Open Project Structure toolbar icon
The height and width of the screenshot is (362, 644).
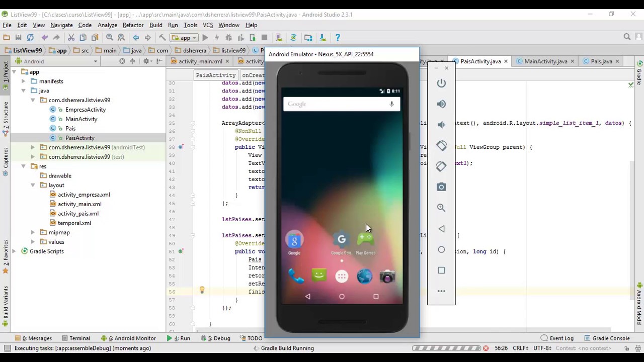pyautogui.click(x=308, y=38)
